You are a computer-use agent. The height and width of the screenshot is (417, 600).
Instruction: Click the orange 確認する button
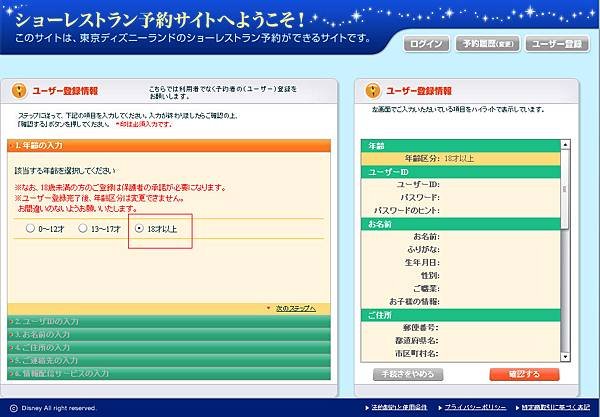click(x=524, y=374)
